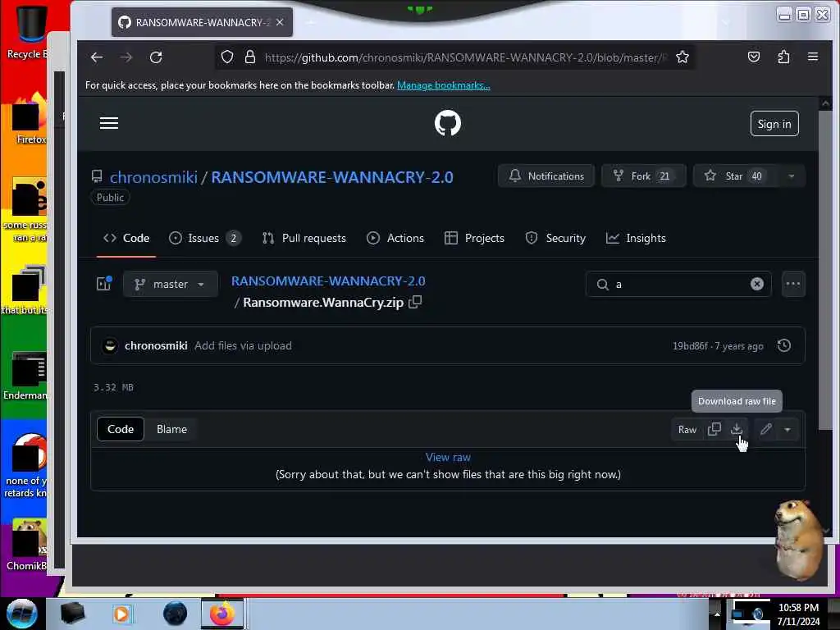Open the Pull requests tab
The height and width of the screenshot is (630, 840).
[304, 238]
